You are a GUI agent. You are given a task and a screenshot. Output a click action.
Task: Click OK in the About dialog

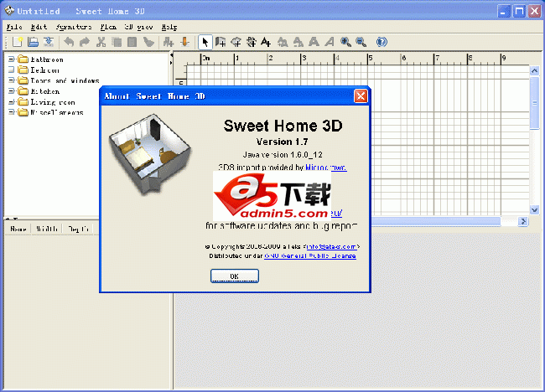[235, 276]
